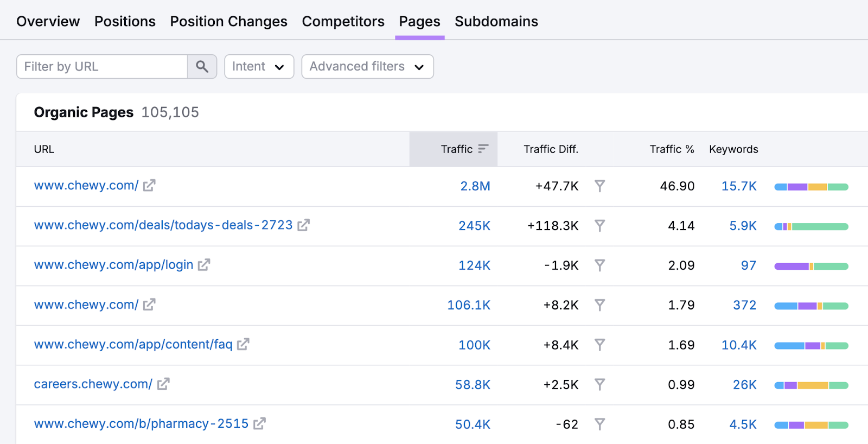Image resolution: width=868 pixels, height=444 pixels.
Task: Click the Traffic Diff. column header
Action: point(551,149)
